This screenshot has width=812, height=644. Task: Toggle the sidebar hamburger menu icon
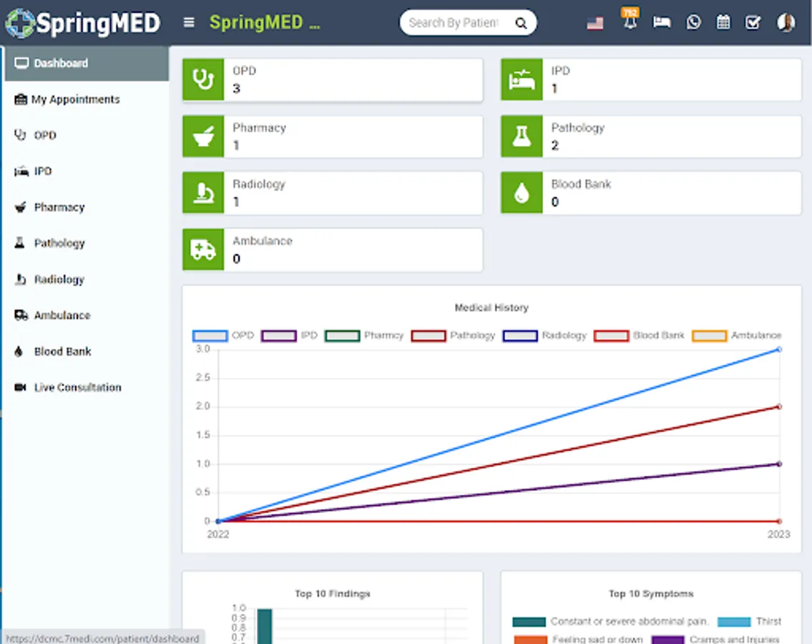[189, 23]
